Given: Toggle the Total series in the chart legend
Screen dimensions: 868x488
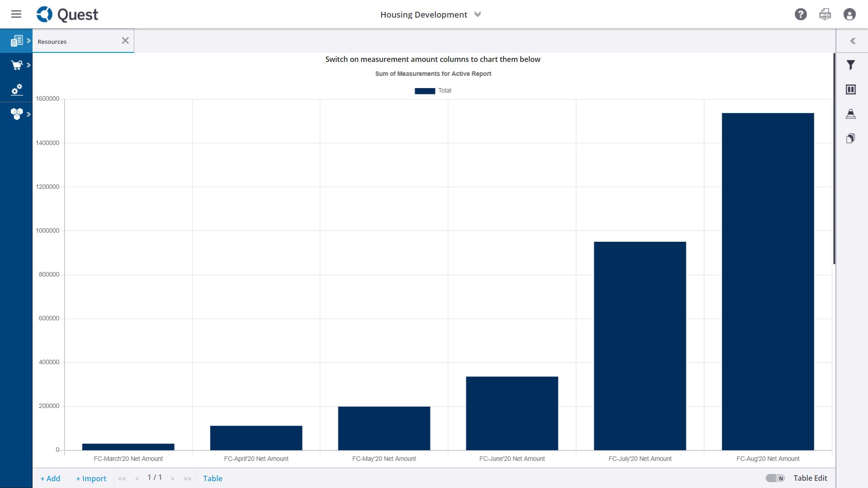Looking at the screenshot, I should (433, 91).
